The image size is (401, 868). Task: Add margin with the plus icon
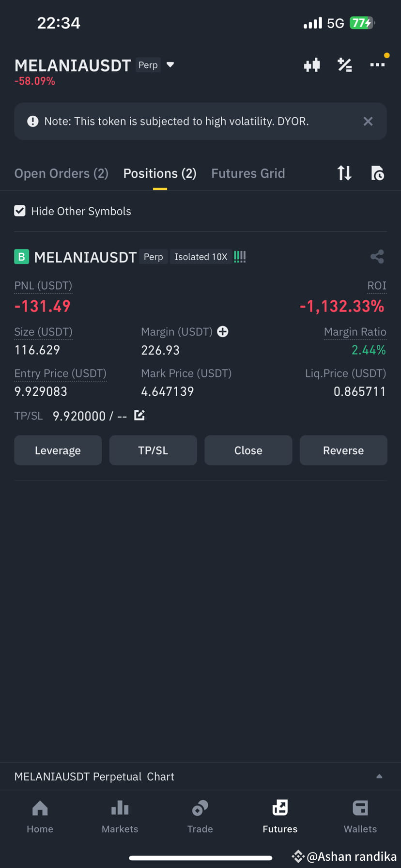(x=222, y=331)
